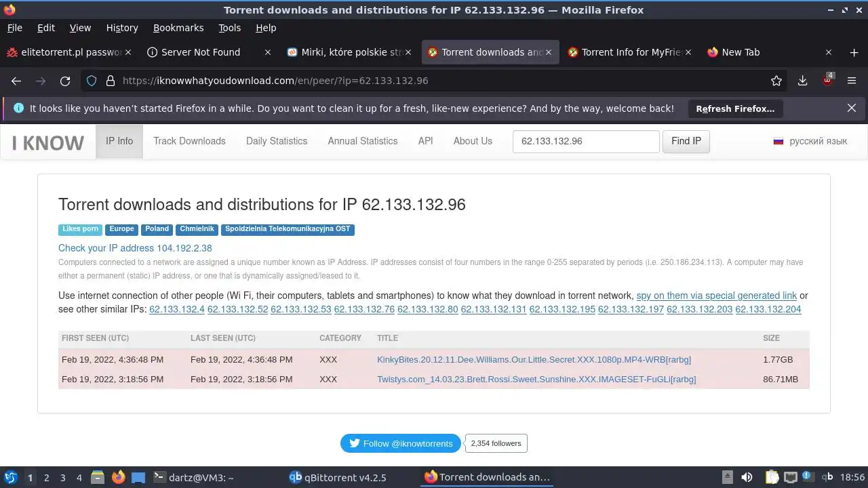Click the I KNOW site logo
Viewport: 868px width, 488px height.
(48, 143)
